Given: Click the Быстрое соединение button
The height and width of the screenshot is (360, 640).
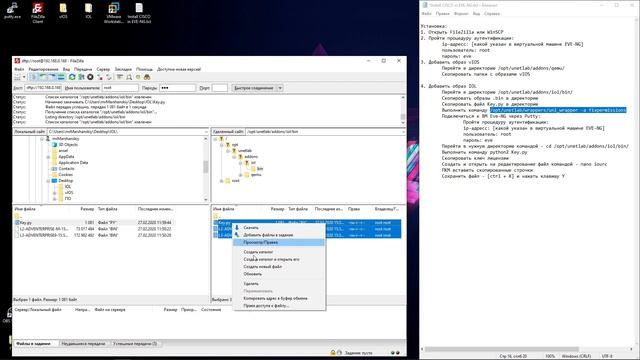Looking at the screenshot, I should point(253,88).
